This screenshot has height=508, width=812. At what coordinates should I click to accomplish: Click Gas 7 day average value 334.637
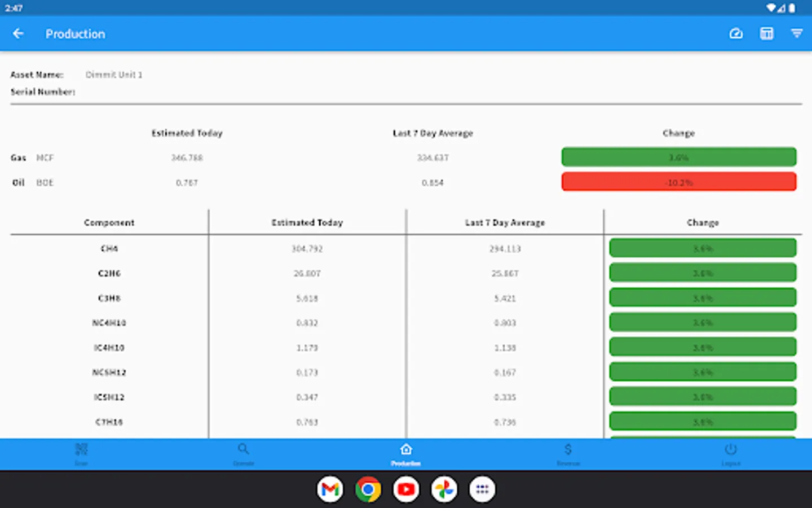[x=433, y=157]
